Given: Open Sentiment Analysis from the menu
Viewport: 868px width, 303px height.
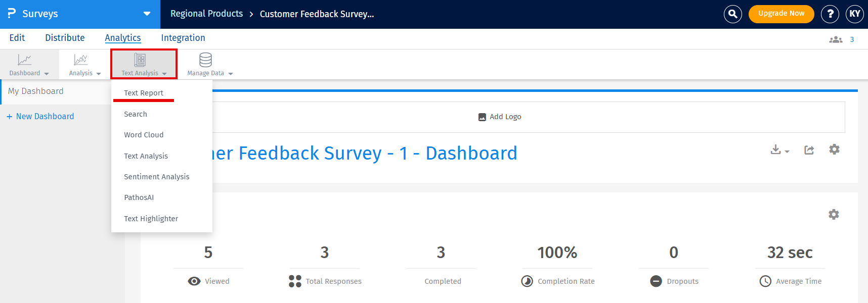Looking at the screenshot, I should pyautogui.click(x=156, y=177).
